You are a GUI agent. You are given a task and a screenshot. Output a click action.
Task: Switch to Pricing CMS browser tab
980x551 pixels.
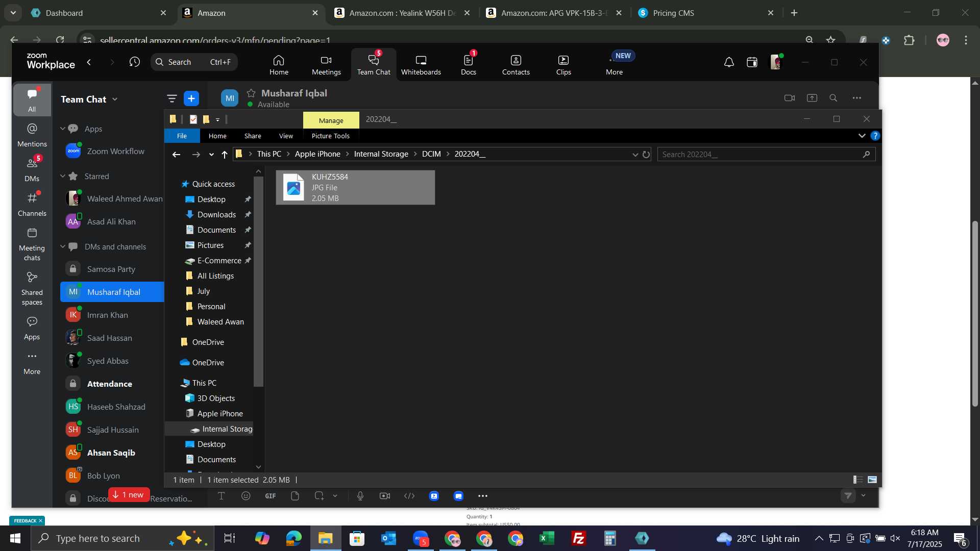706,13
